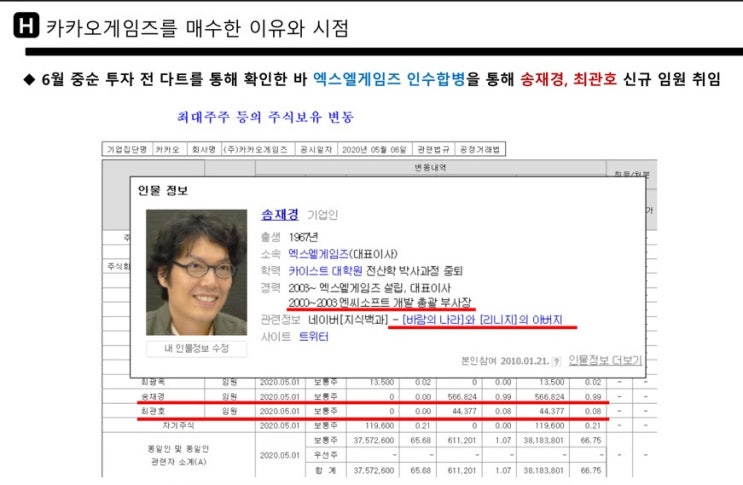743x485 pixels.
Task: Click the 본인참여 2010.01.21. text
Action: [x=505, y=361]
